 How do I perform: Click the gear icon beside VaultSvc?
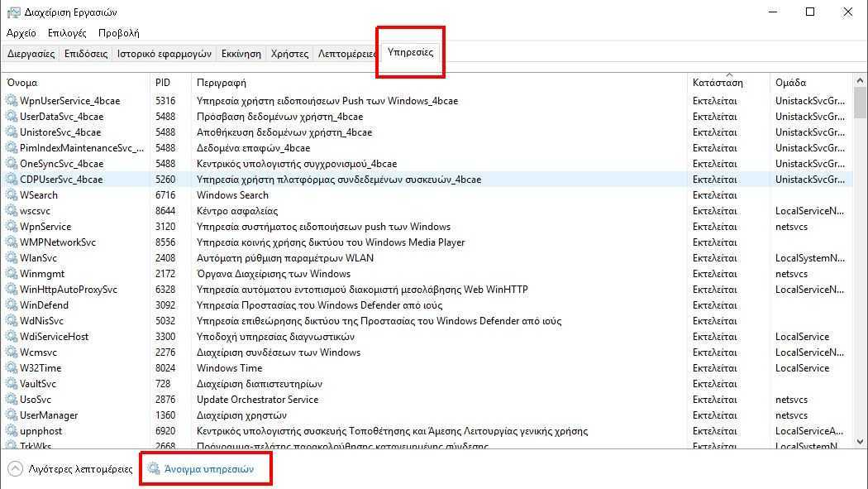click(12, 384)
